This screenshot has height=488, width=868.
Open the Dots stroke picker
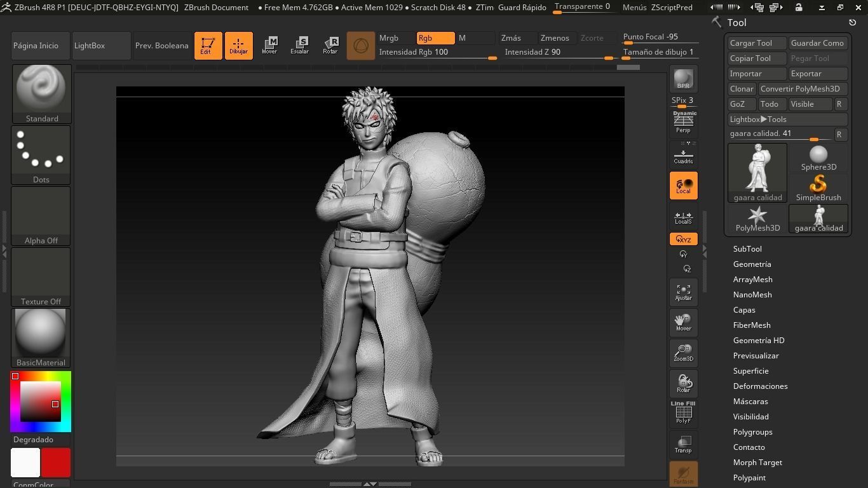coord(41,155)
